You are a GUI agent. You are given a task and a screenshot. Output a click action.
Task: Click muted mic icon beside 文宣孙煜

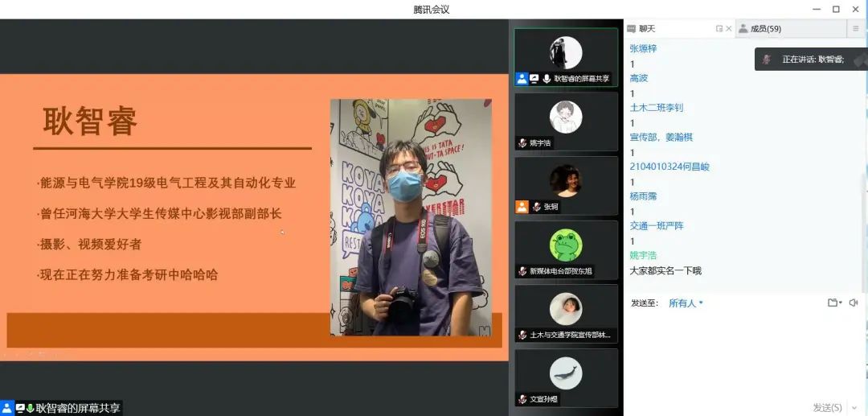pos(522,399)
